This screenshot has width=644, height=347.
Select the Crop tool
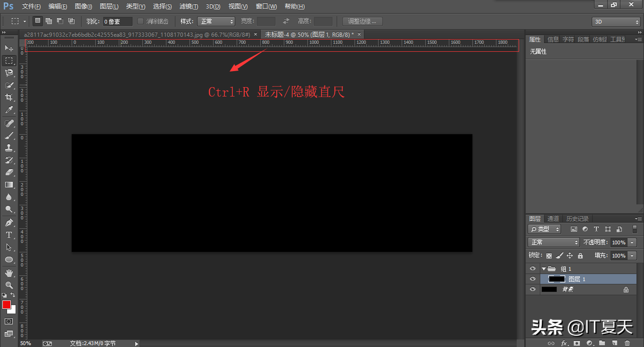[8, 97]
